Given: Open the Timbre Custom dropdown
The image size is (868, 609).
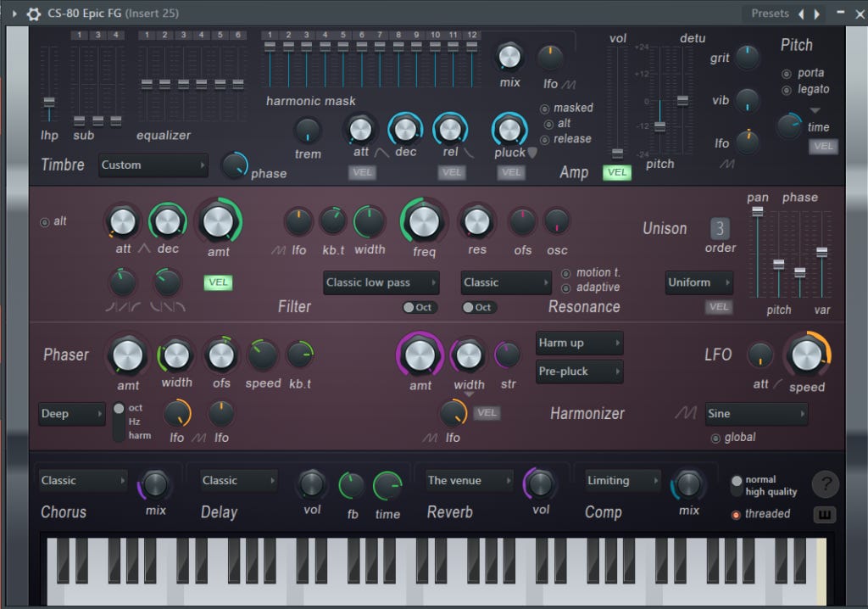Looking at the screenshot, I should pyautogui.click(x=153, y=165).
